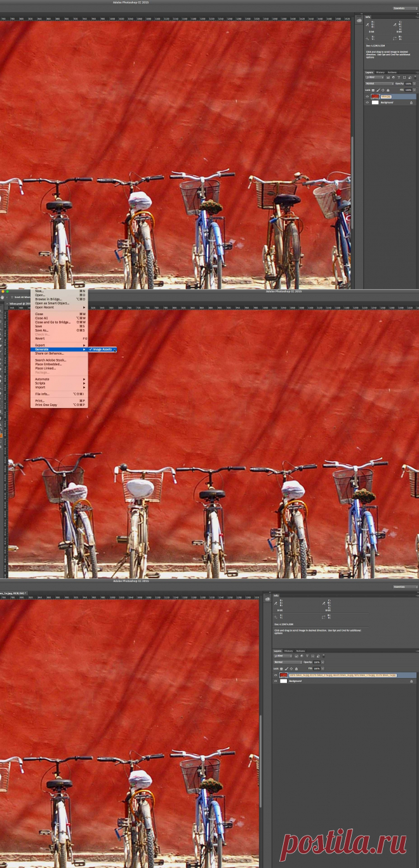419x868 pixels.
Task: Click padlock on Background layer below bikes.jpg layer
Action: (x=411, y=102)
